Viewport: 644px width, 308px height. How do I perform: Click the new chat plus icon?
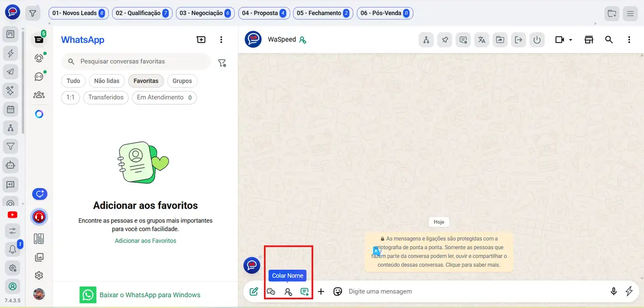tap(201, 40)
